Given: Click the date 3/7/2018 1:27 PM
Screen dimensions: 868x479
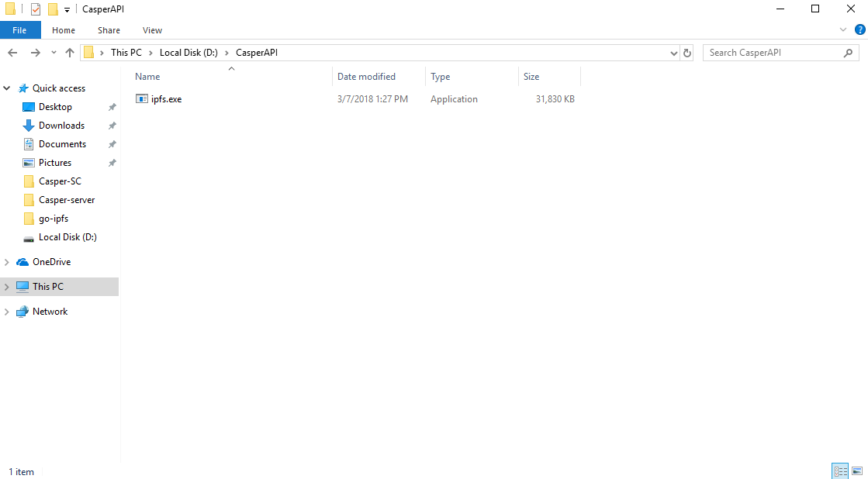Looking at the screenshot, I should [372, 99].
